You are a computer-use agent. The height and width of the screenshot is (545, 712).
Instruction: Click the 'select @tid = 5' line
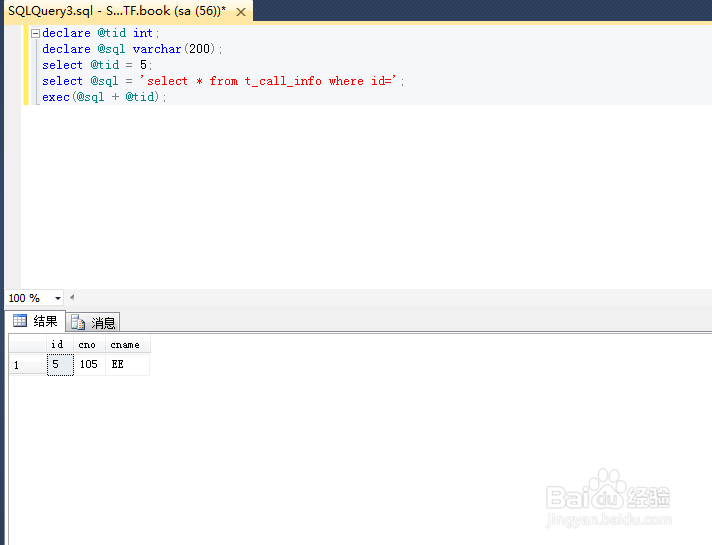(x=97, y=65)
